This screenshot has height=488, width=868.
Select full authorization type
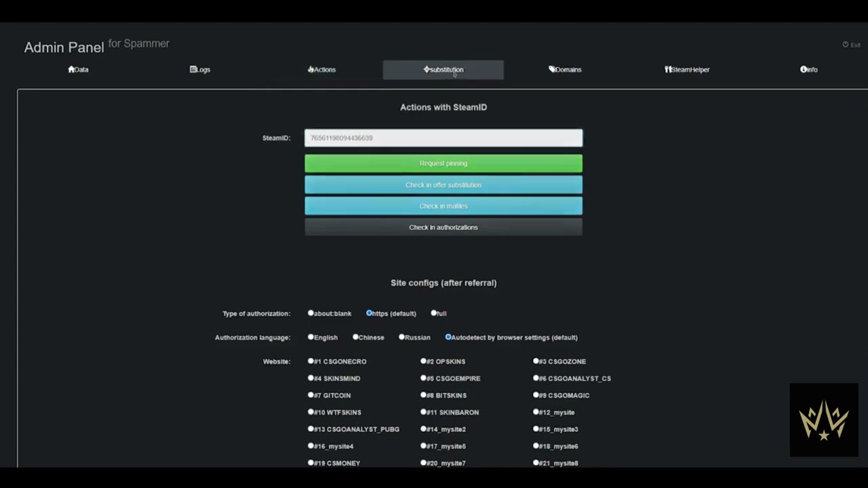(433, 313)
